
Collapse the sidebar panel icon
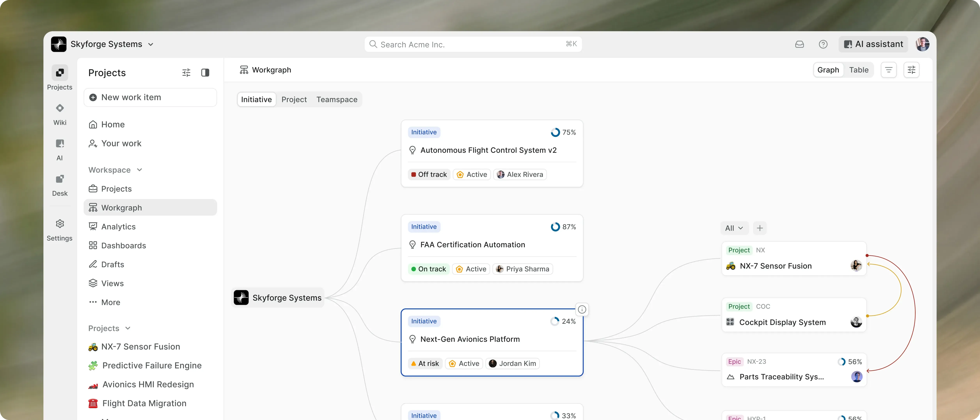(205, 73)
